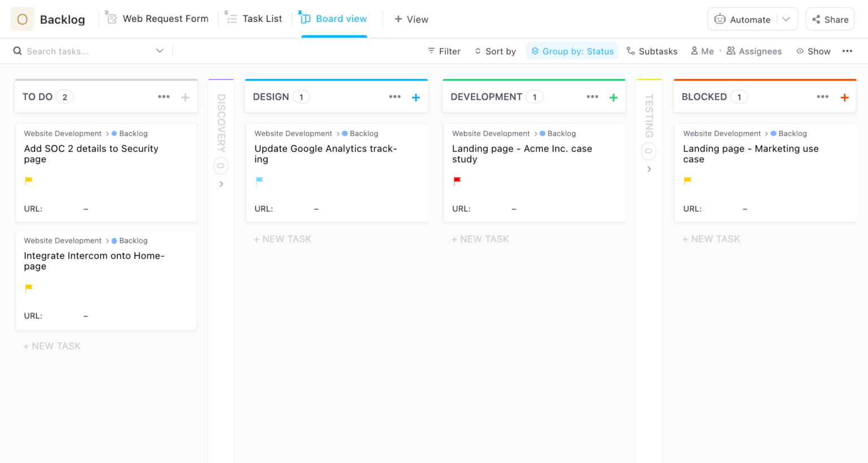Click the plus icon on the DEVELOPMENT column

[614, 97]
